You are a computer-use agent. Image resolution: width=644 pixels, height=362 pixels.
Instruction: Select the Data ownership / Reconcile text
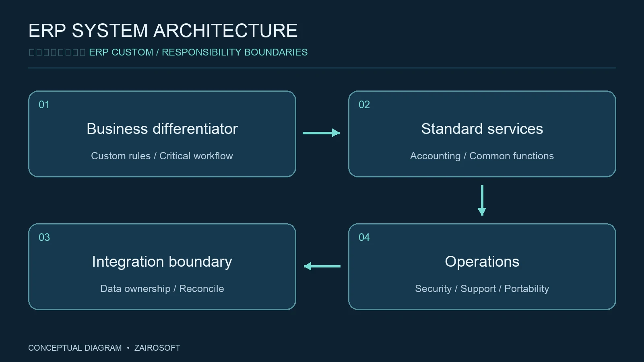162,288
